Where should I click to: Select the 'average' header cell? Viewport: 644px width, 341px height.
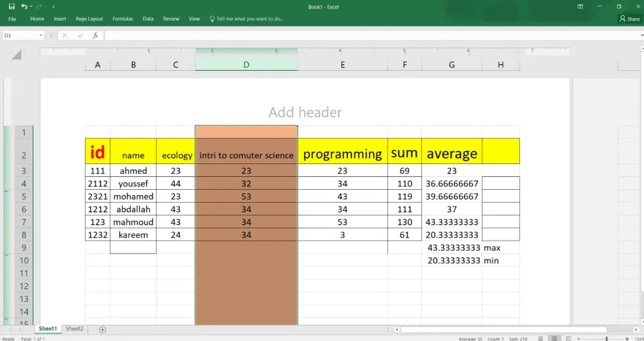tap(452, 151)
